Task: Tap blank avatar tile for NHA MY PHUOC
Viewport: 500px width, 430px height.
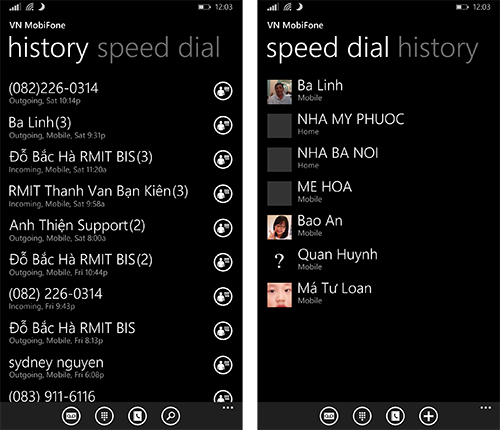Action: 279,125
